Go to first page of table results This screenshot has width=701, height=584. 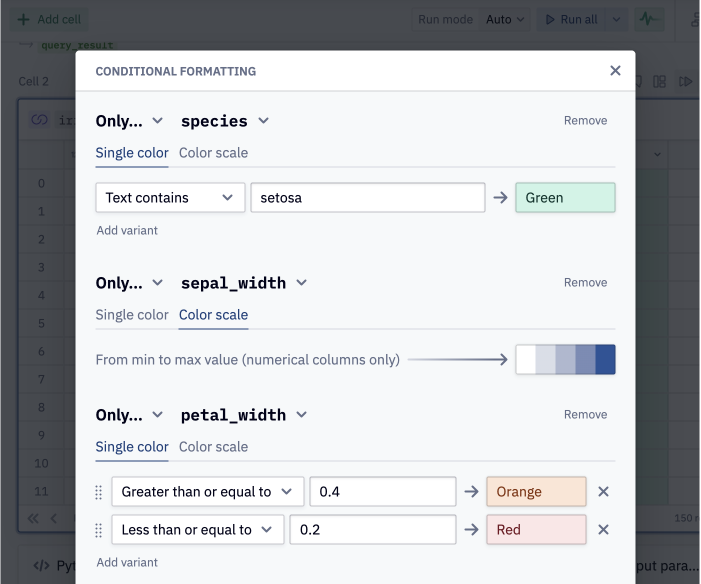click(x=33, y=518)
